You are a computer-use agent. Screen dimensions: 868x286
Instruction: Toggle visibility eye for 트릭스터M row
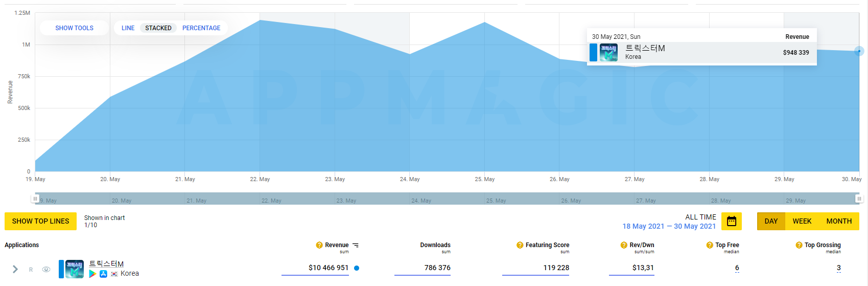pos(46,270)
